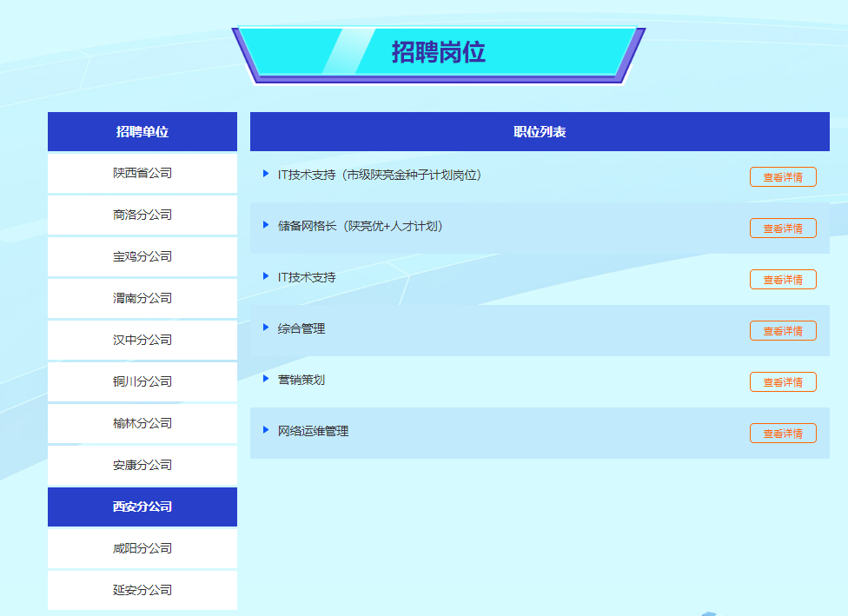This screenshot has height=616, width=848.
Task: Click the 招聘单位 column header
Action: (x=142, y=131)
